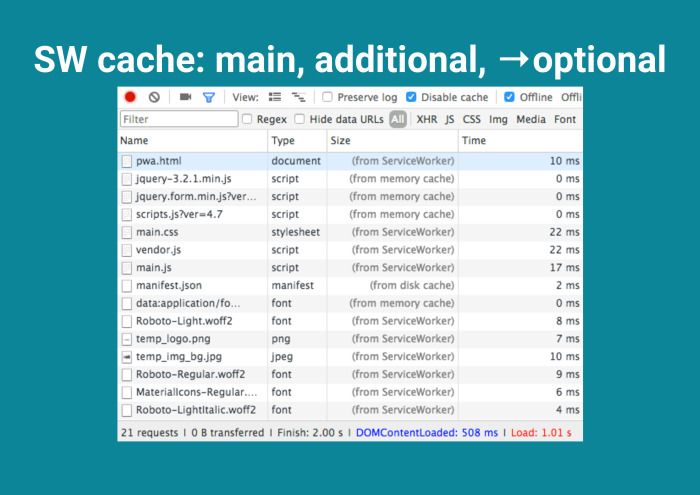Select Roboto-Regular.woff2 request
Screen dimensions: 700x495
350,374
